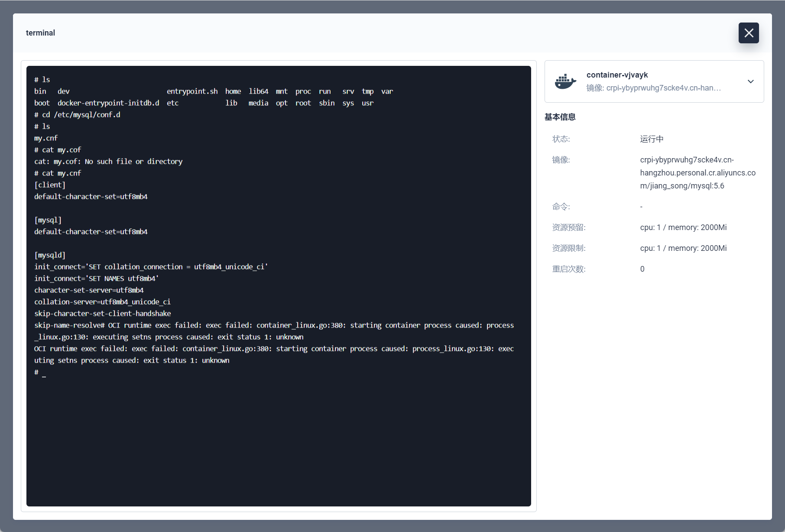Click the '# cat my.cof' command line

point(58,150)
